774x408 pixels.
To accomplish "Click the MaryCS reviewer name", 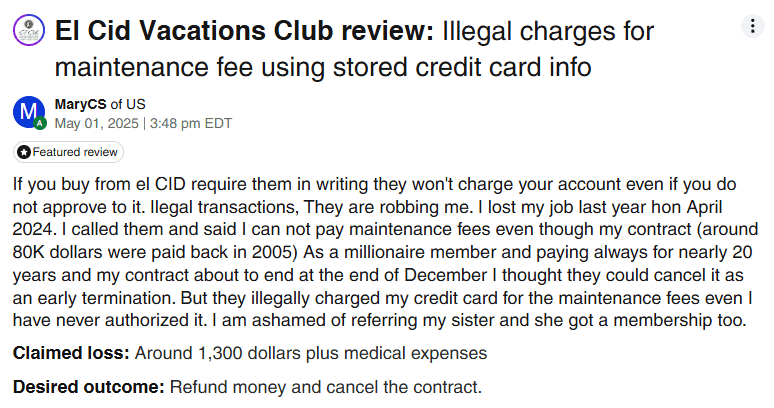I will point(80,104).
